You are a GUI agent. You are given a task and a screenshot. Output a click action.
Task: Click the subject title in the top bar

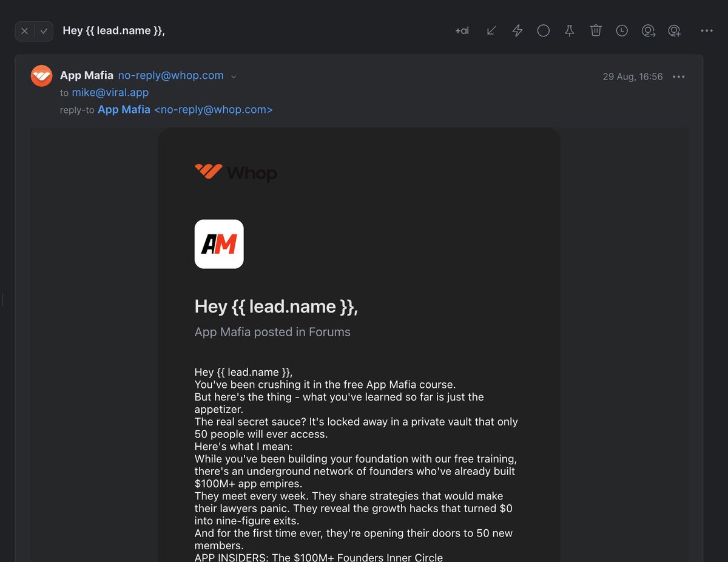114,30
